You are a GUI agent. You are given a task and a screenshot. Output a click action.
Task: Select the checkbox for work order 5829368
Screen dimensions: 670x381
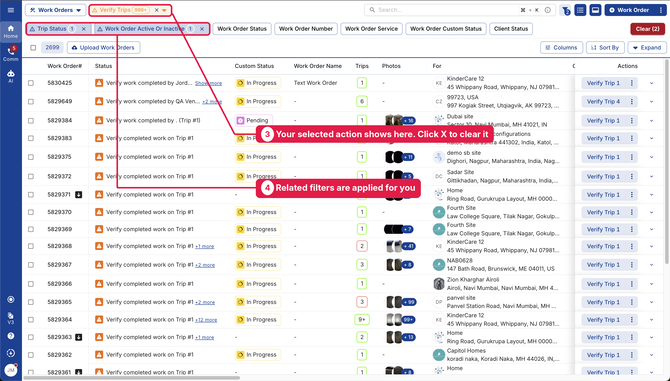(x=31, y=246)
